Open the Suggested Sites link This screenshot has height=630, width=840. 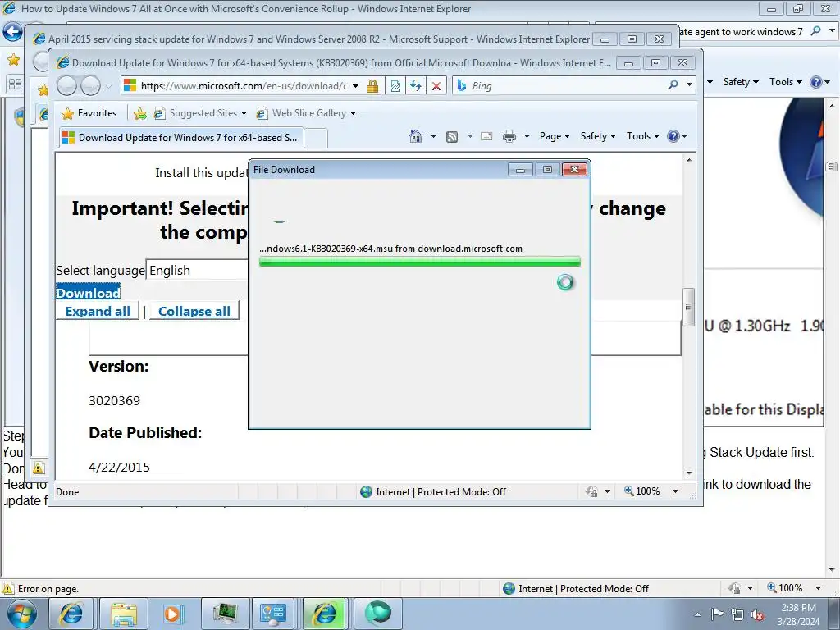pyautogui.click(x=200, y=113)
